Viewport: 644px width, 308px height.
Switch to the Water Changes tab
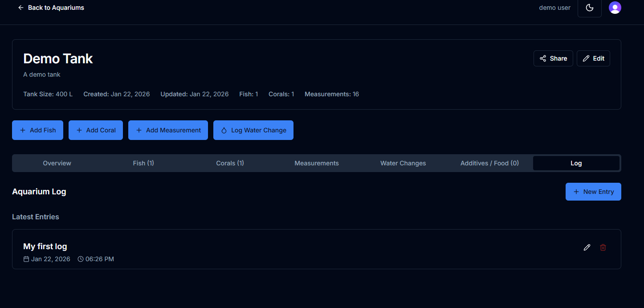pyautogui.click(x=403, y=163)
